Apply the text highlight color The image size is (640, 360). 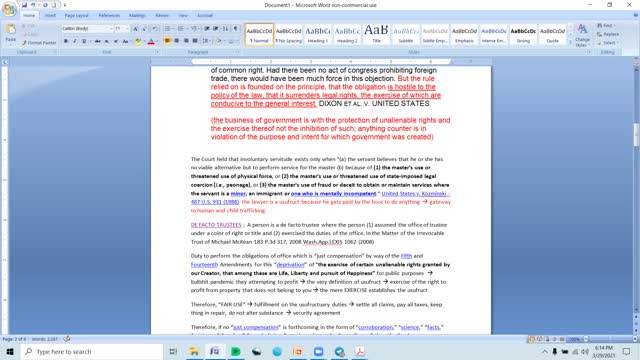click(138, 41)
